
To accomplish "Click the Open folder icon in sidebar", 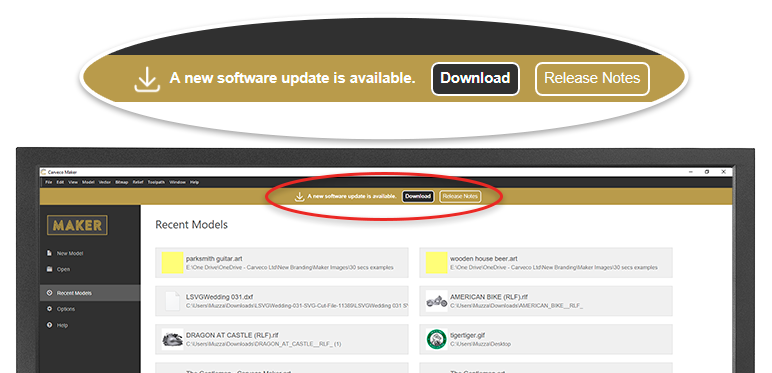I will 49,269.
